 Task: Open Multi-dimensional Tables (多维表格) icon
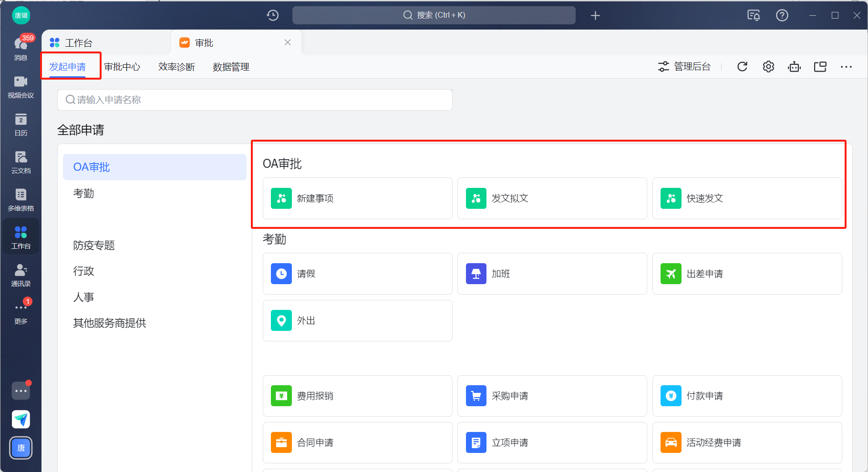21,200
